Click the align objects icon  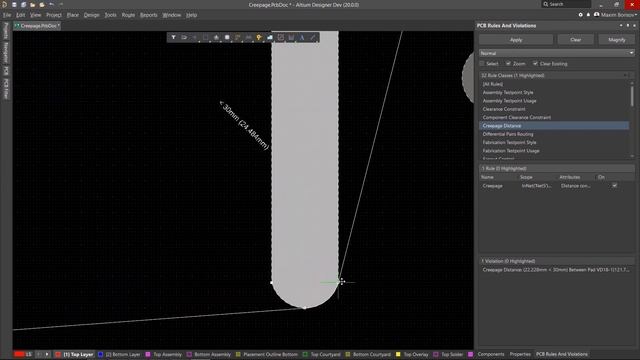point(216,38)
